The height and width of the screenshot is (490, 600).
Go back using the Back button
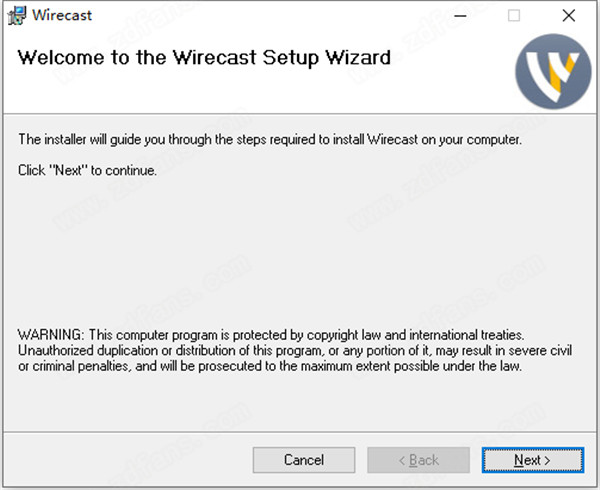[x=418, y=460]
